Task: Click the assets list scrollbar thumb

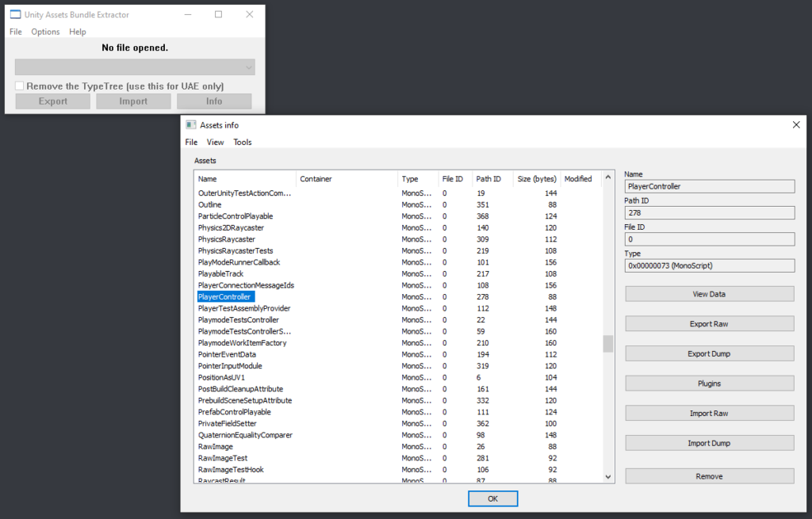Action: tap(608, 344)
